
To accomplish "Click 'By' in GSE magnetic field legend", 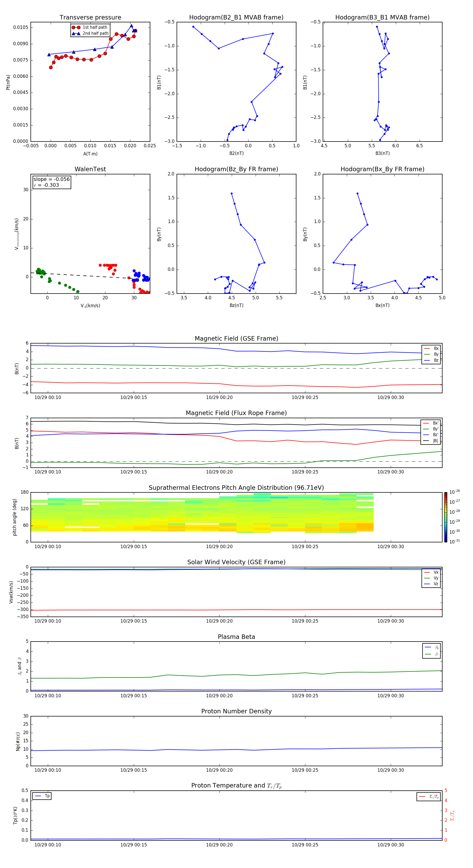I will tap(436, 355).
